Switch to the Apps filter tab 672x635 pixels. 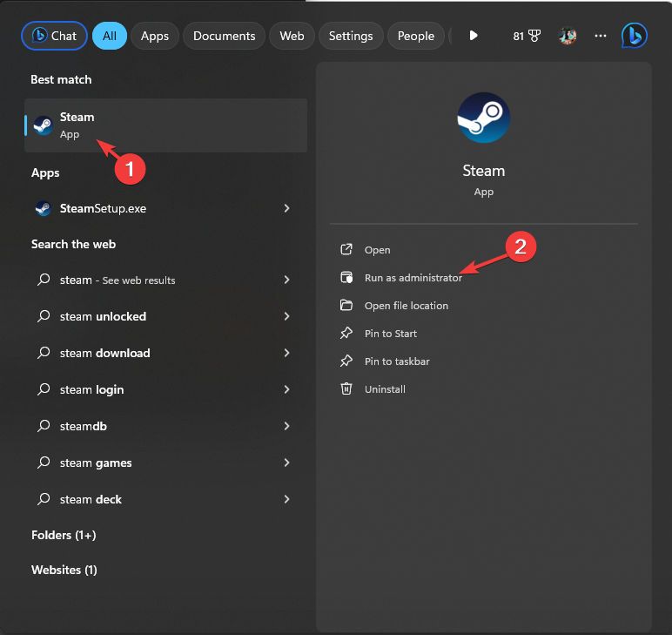click(155, 36)
